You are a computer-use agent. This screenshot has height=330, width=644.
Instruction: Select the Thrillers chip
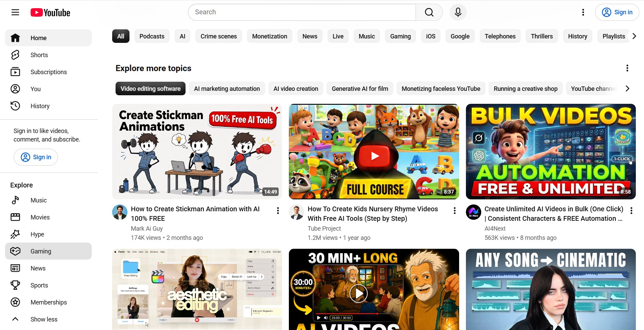pos(542,36)
